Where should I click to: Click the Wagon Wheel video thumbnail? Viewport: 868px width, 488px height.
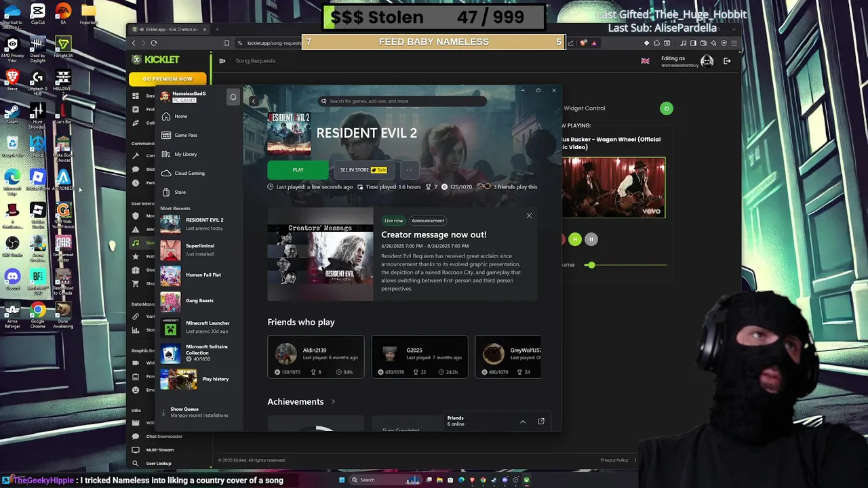click(x=614, y=188)
